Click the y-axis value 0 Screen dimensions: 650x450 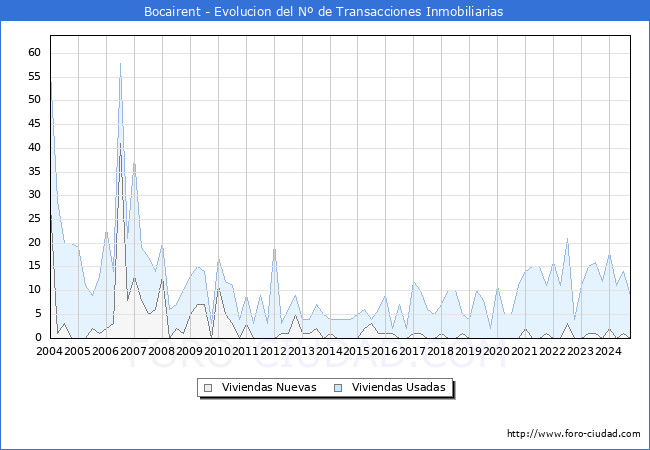click(x=38, y=337)
